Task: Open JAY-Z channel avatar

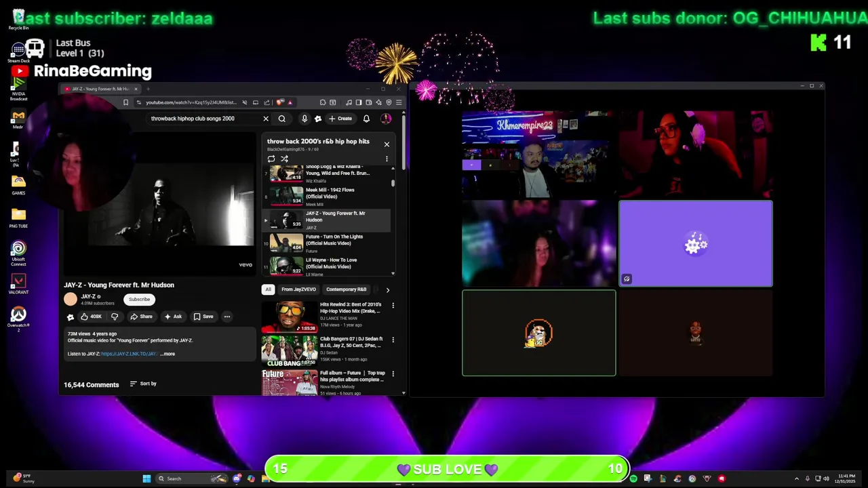Action: pos(71,299)
